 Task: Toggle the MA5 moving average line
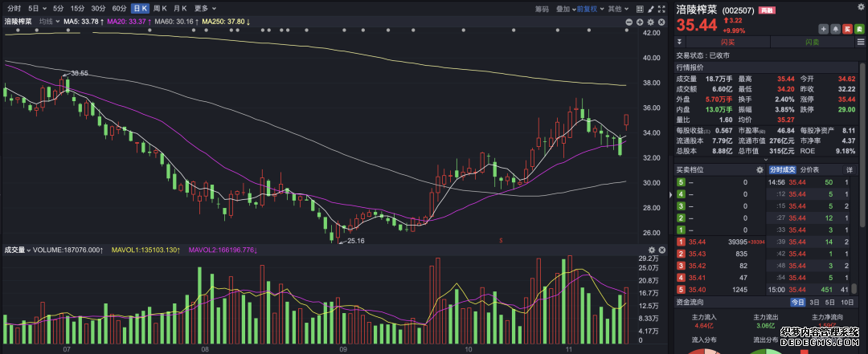(84, 22)
